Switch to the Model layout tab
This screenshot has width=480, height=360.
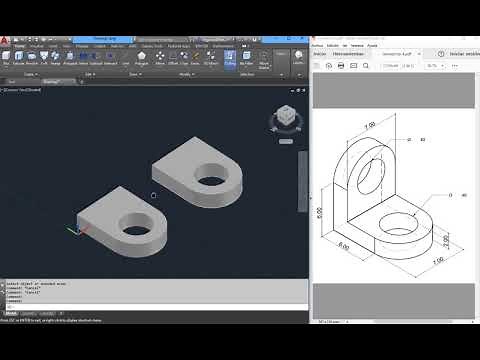[x=11, y=314]
